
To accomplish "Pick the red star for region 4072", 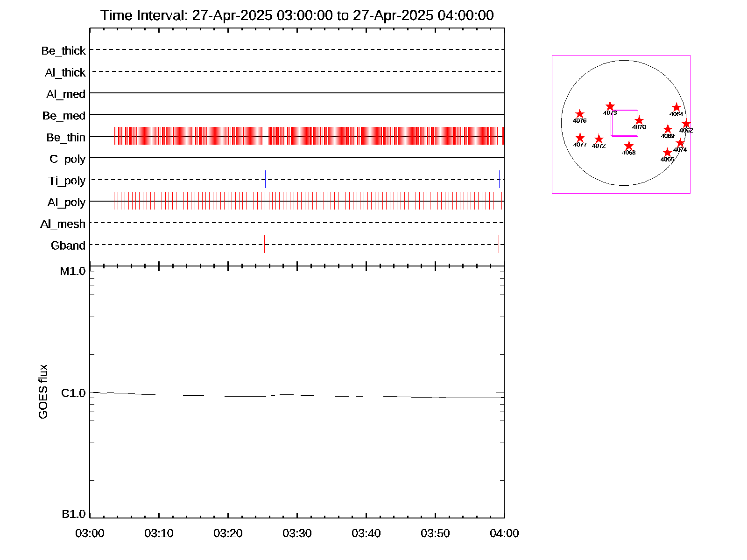I will tap(599, 139).
